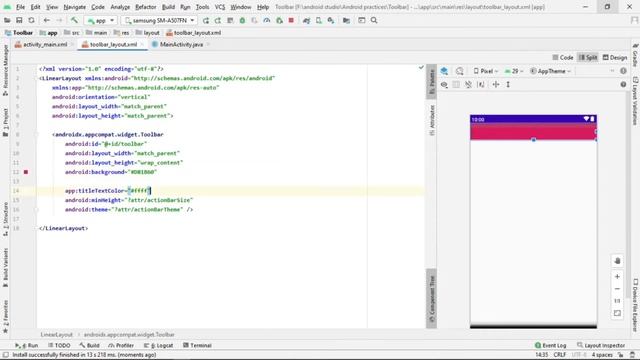
Task: Click the red color swatch on line 12
Action: point(26,172)
